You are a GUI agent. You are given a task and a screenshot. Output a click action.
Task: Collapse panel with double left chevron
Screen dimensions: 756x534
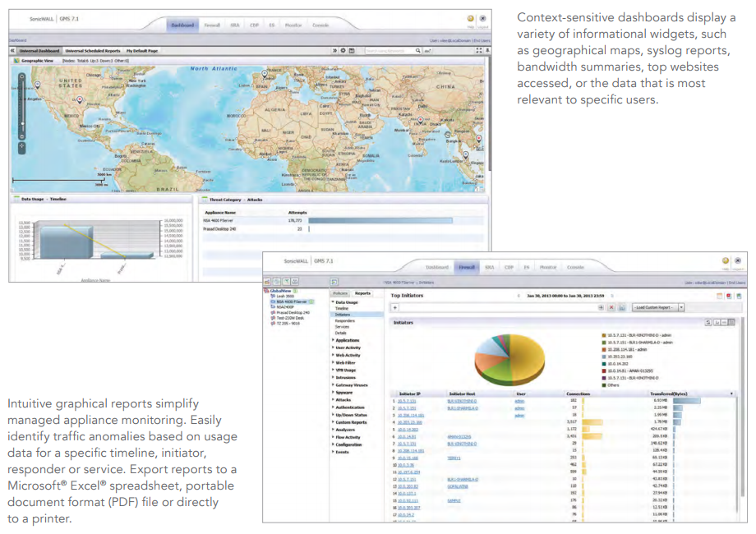click(12, 51)
